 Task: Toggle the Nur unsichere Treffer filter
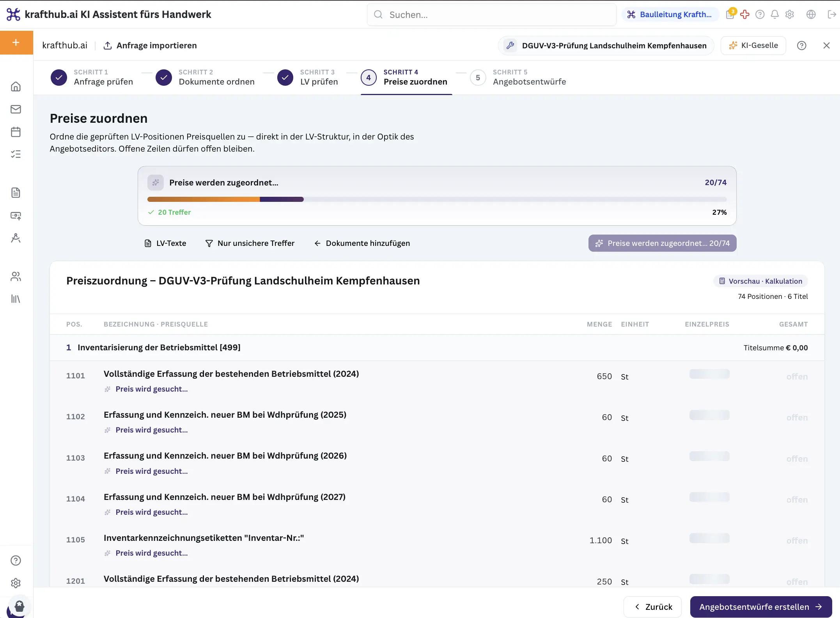click(250, 243)
